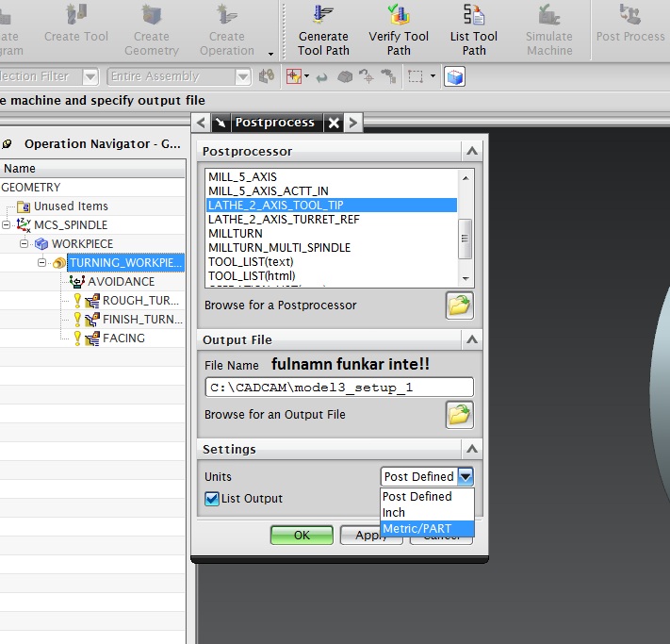Click the File Name input field
Viewport: 670px width, 644px height.
[x=339, y=388]
